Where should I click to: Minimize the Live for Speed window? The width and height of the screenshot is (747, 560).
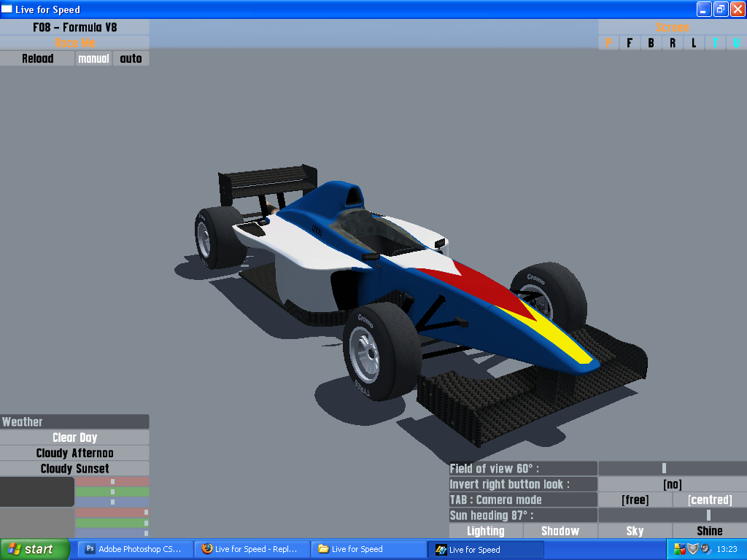(704, 9)
